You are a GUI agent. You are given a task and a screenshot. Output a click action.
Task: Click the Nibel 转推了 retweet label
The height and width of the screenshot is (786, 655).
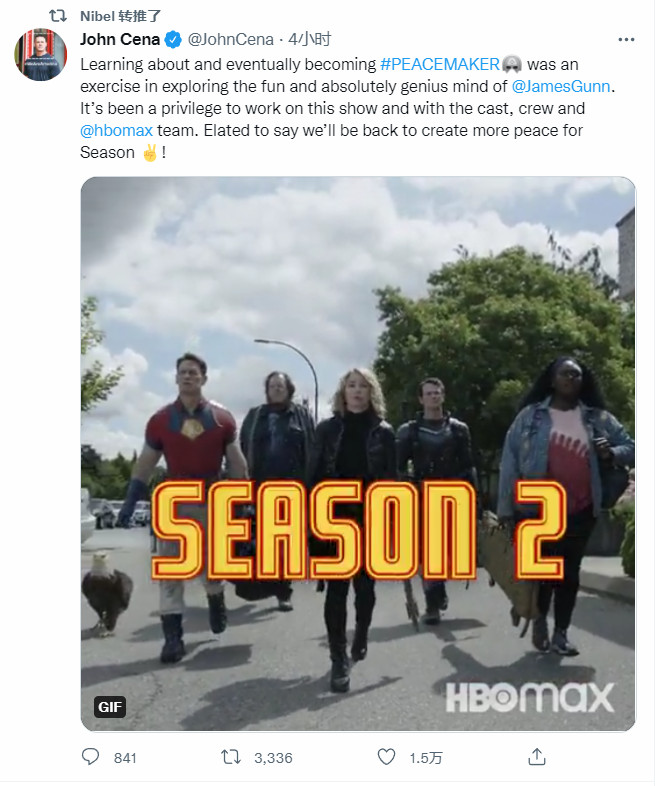(x=120, y=16)
